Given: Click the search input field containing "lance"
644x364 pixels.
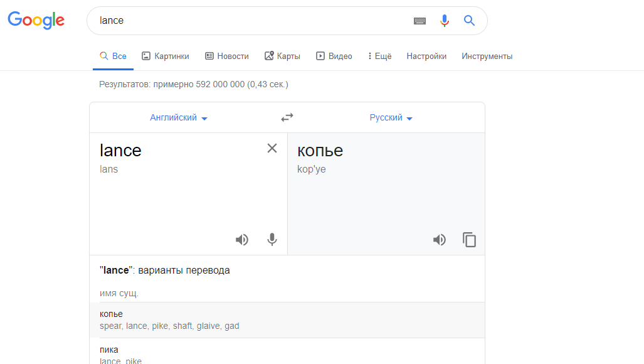Looking at the screenshot, I should [251, 21].
